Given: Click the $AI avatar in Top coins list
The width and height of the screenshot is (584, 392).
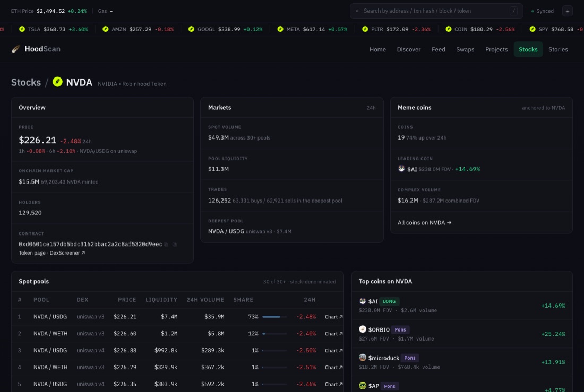Looking at the screenshot, I should pos(363,301).
